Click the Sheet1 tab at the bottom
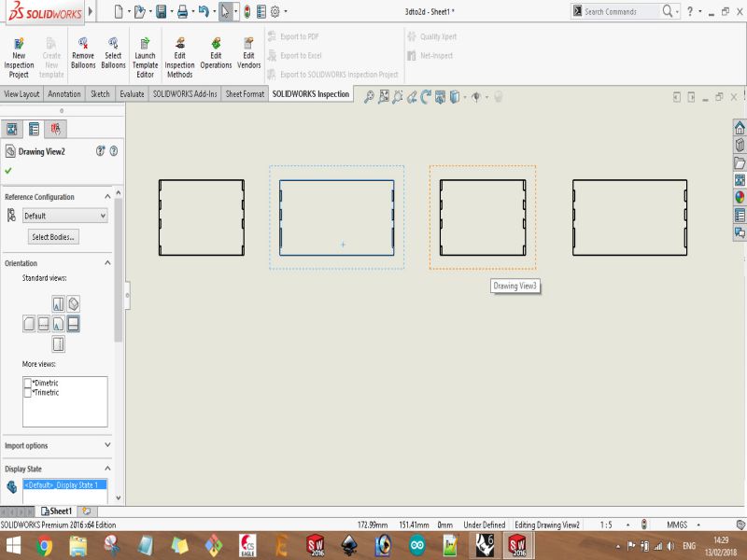 [56, 511]
